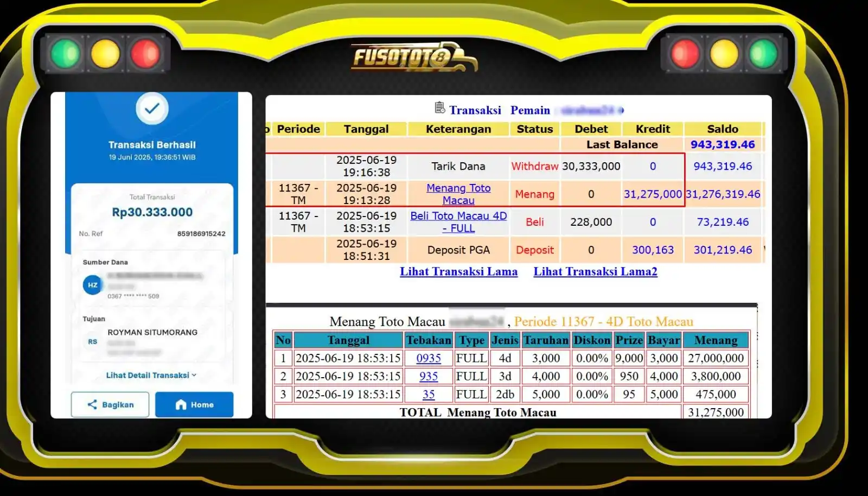Open the Menang Toto Macau link

458,194
